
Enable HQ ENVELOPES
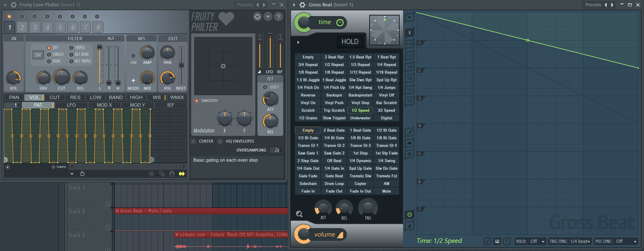(220, 141)
